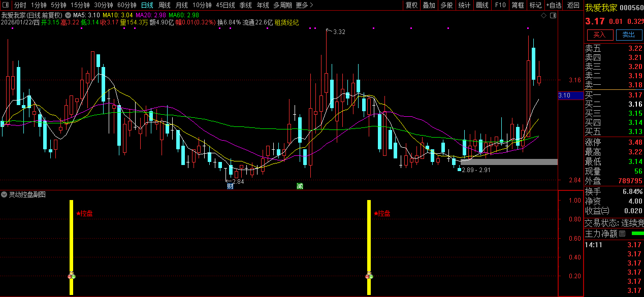Switch to the 周线 weekly period tab
The width and height of the screenshot is (644, 297).
click(x=165, y=5)
